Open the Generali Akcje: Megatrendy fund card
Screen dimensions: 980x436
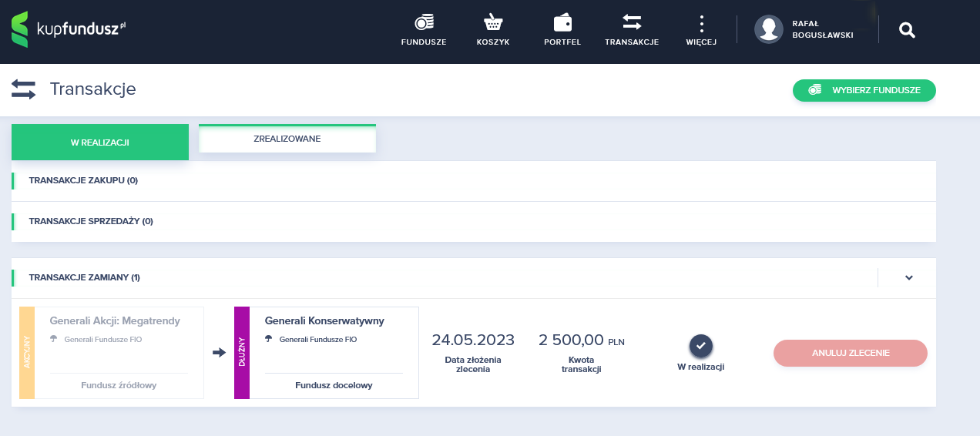tap(112, 353)
